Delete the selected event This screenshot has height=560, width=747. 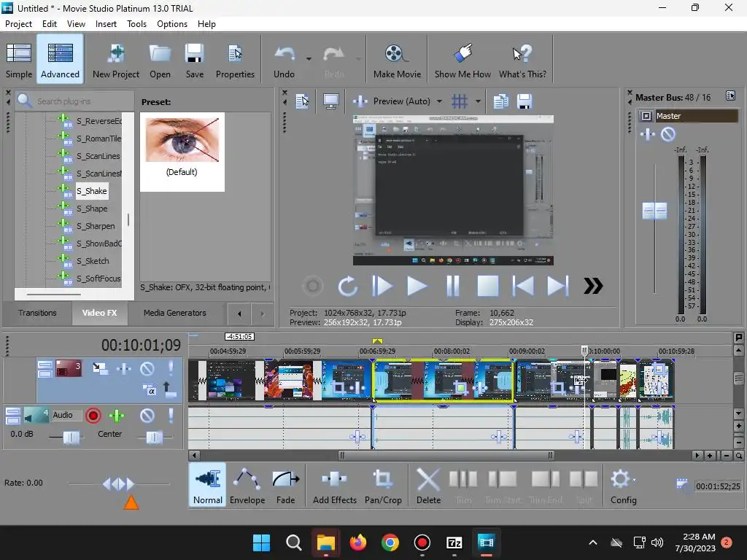click(x=428, y=485)
